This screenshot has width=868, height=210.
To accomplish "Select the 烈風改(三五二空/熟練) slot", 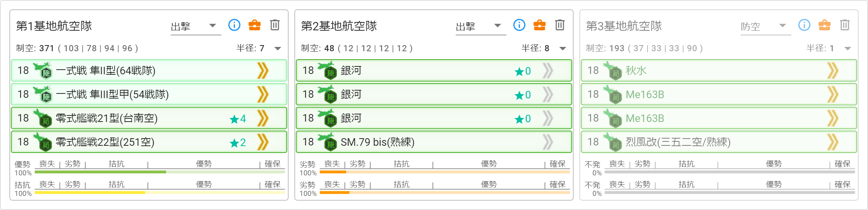I will tap(719, 142).
